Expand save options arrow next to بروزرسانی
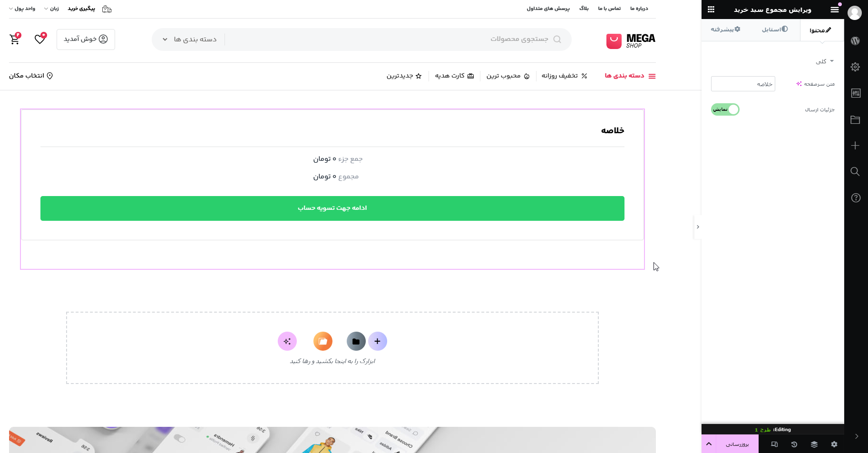Image resolution: width=868 pixels, height=453 pixels. (709, 444)
